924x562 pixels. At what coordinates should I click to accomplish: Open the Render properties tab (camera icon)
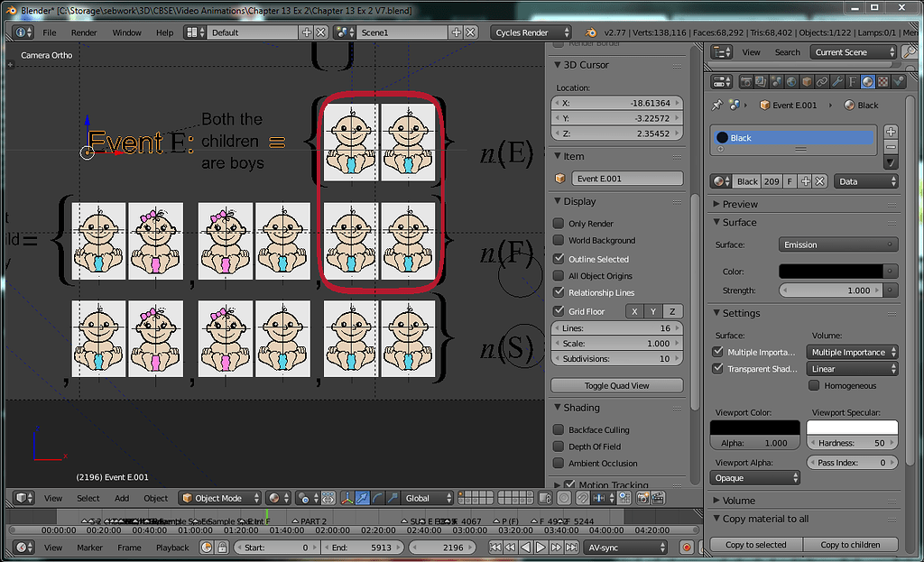coord(746,82)
